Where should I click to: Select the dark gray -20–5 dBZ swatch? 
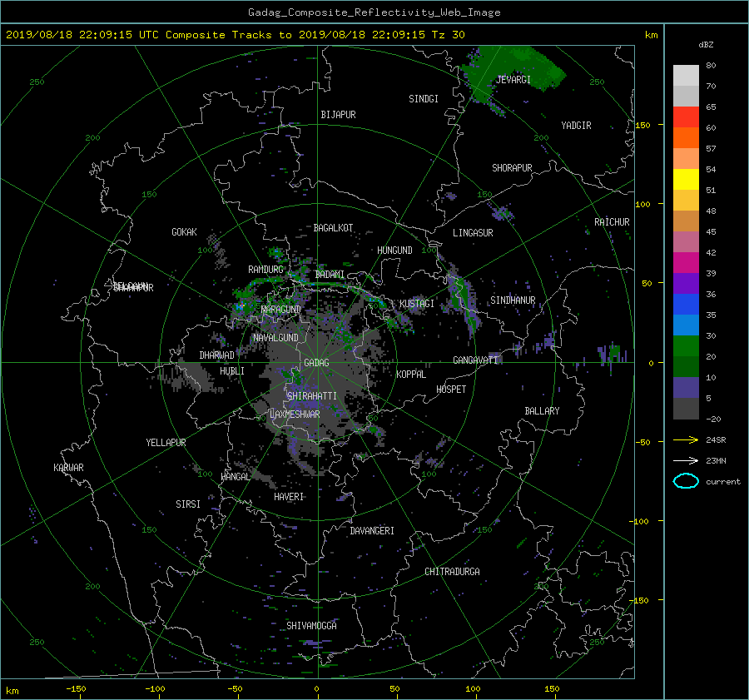pos(686,409)
